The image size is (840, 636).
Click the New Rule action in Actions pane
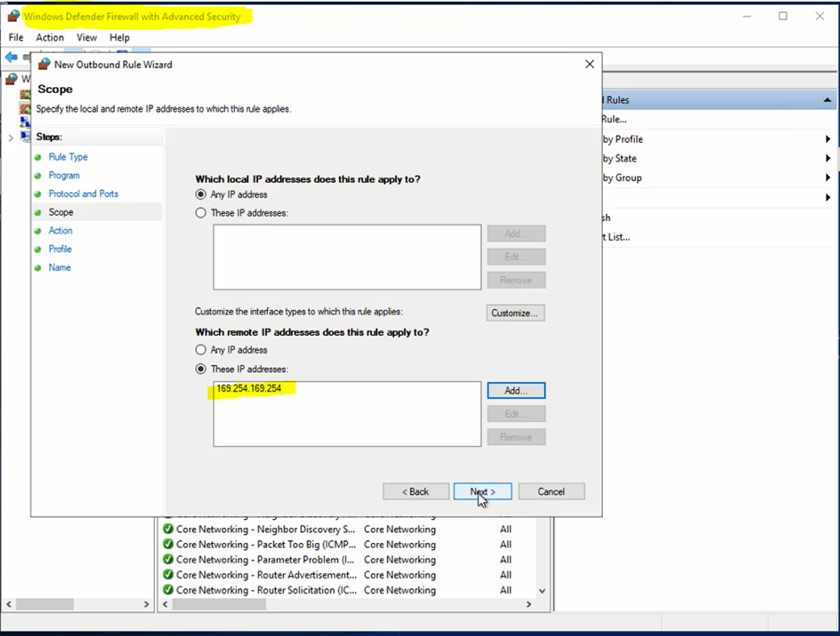click(614, 119)
